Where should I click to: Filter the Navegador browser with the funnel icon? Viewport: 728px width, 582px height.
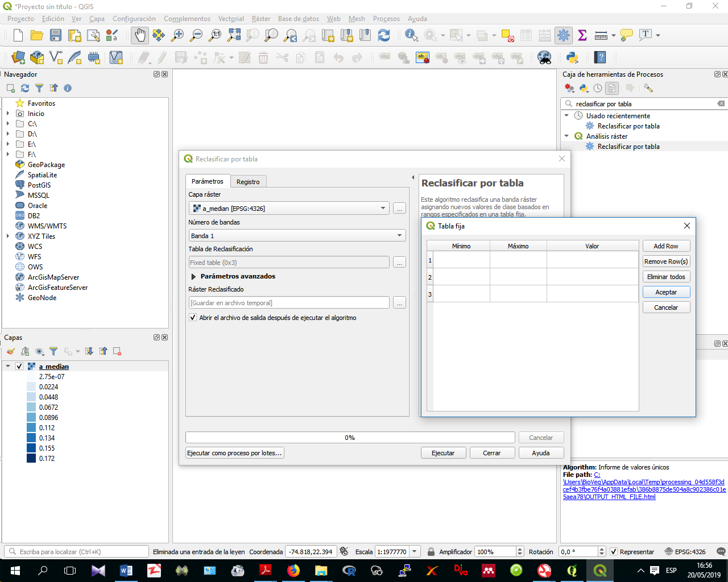(39, 88)
